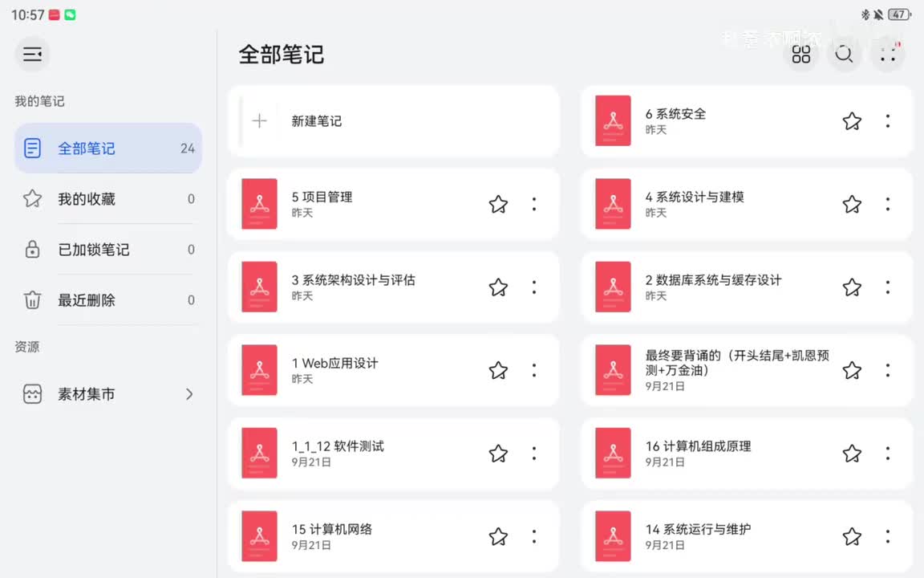Open more options for 4 系统设计与建模
The width and height of the screenshot is (924, 578).
(887, 204)
